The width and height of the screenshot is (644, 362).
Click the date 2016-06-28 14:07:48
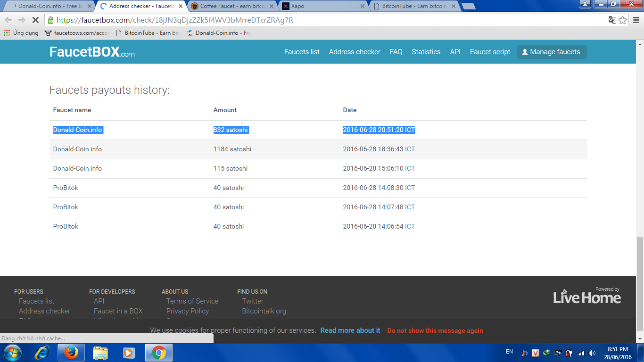point(373,207)
